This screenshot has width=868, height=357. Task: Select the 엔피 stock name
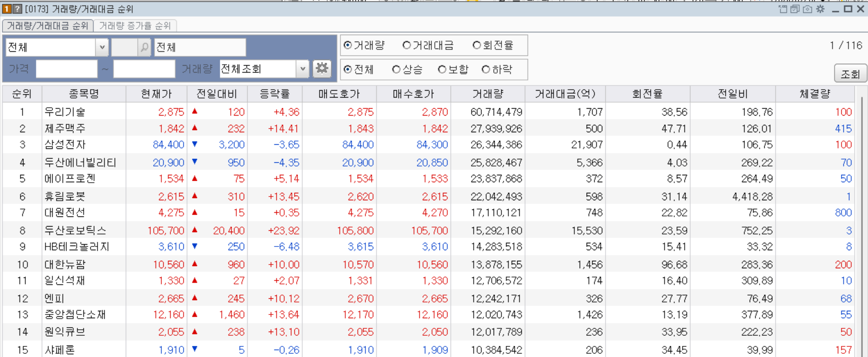pyautogui.click(x=54, y=299)
